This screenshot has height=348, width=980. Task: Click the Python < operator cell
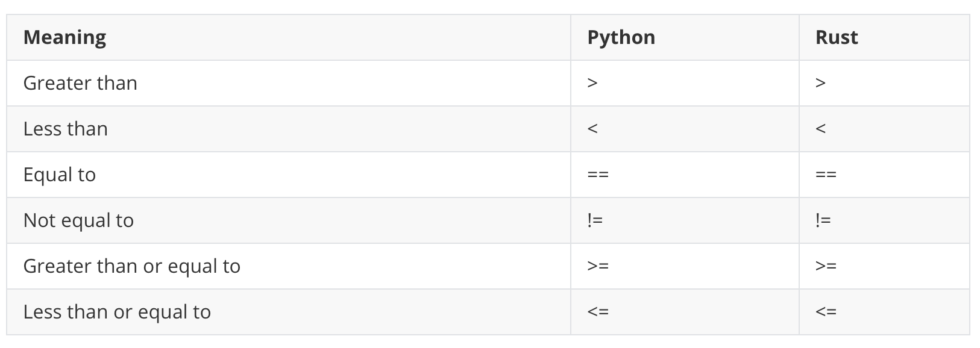pos(685,129)
